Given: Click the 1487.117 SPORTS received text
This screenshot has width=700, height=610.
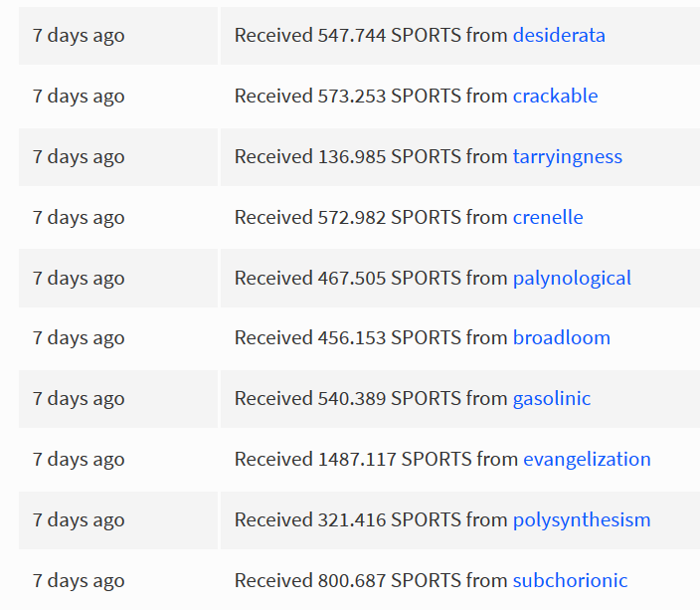Looking at the screenshot, I should click(x=442, y=460).
